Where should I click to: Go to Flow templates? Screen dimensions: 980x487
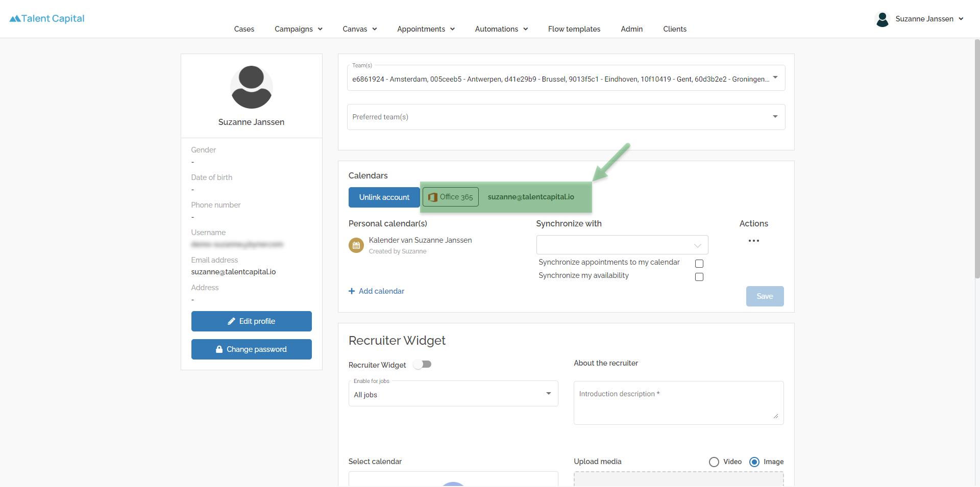pyautogui.click(x=574, y=29)
